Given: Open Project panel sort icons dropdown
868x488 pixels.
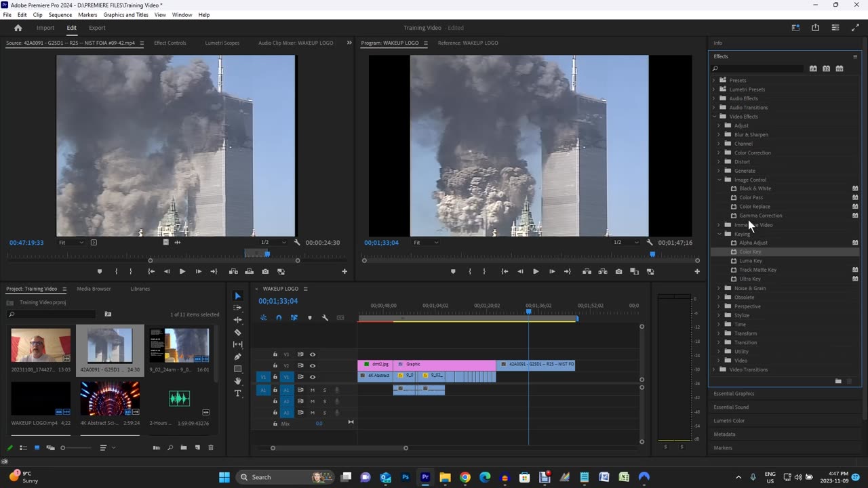Looking at the screenshot, I should pyautogui.click(x=106, y=447).
